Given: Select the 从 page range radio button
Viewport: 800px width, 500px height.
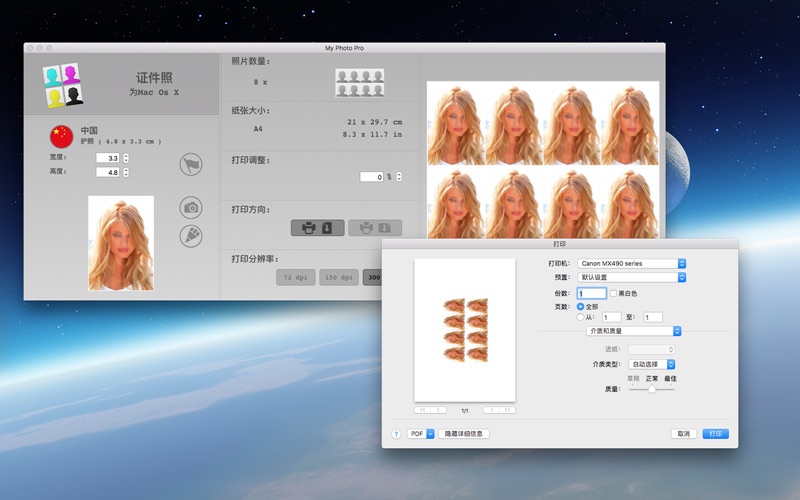Looking at the screenshot, I should (x=581, y=317).
